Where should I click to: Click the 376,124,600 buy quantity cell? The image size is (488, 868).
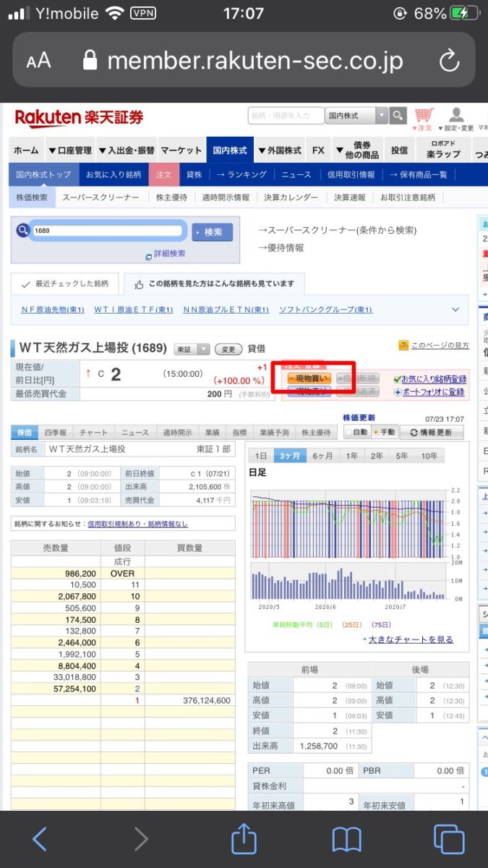tap(189, 700)
